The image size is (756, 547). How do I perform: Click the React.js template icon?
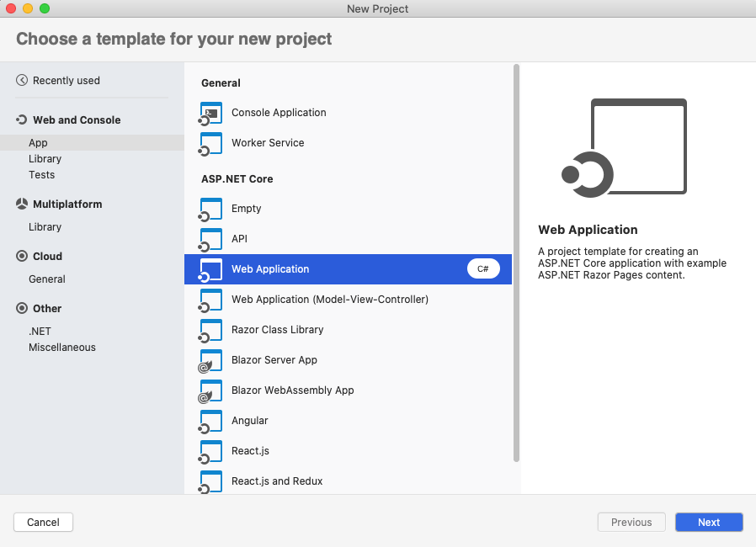click(x=210, y=451)
